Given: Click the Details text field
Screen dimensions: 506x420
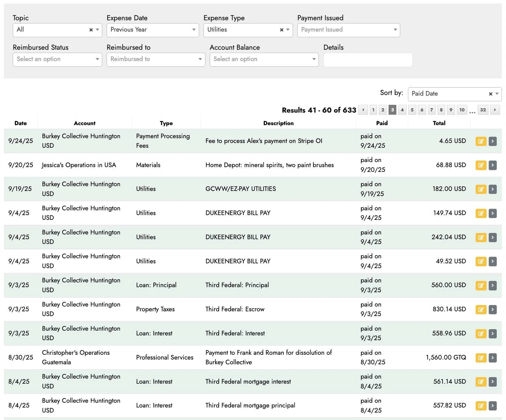Looking at the screenshot, I should pos(368,60).
